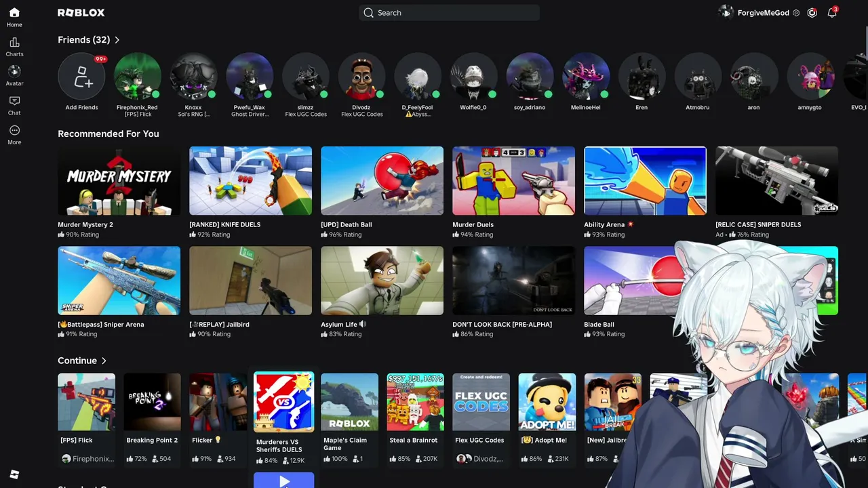Open the [Battlepass] Sniper Arena thumbnail
Viewport: 868px width, 488px height.
pos(119,281)
